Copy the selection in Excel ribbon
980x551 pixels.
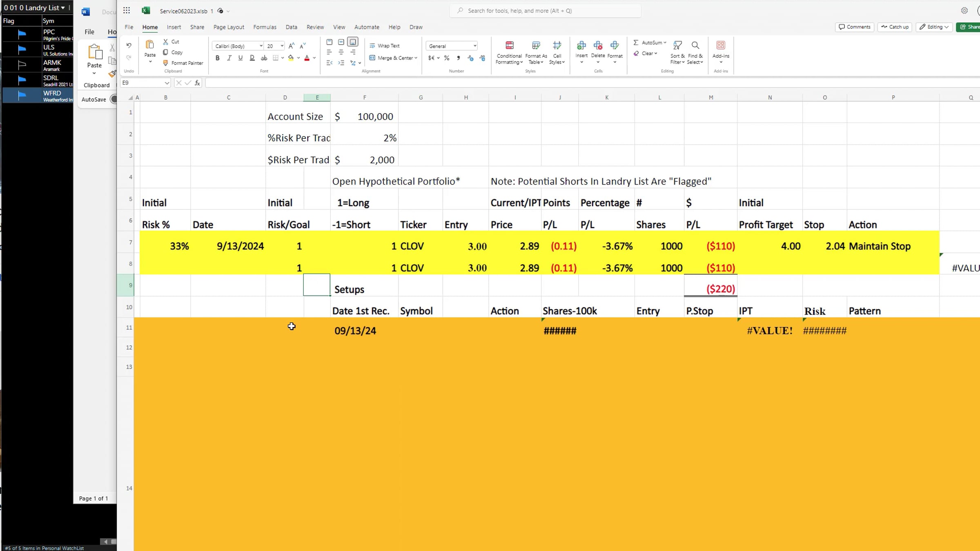click(173, 52)
